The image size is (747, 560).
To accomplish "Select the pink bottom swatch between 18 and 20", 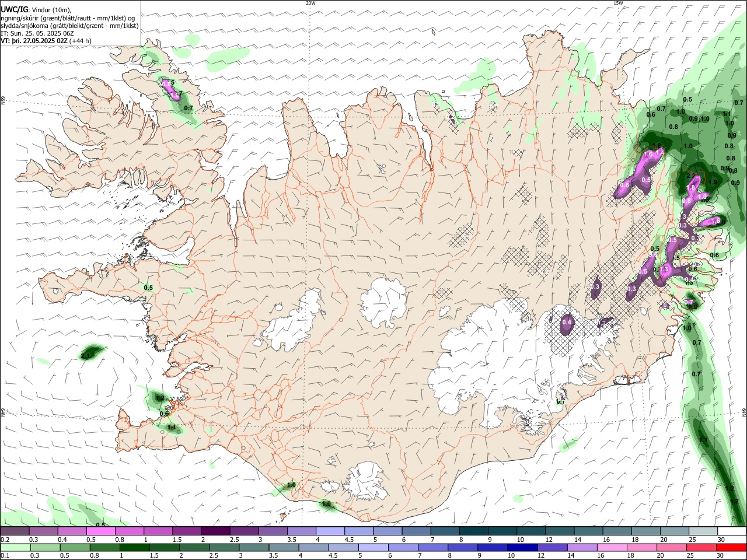I will [x=641, y=547].
